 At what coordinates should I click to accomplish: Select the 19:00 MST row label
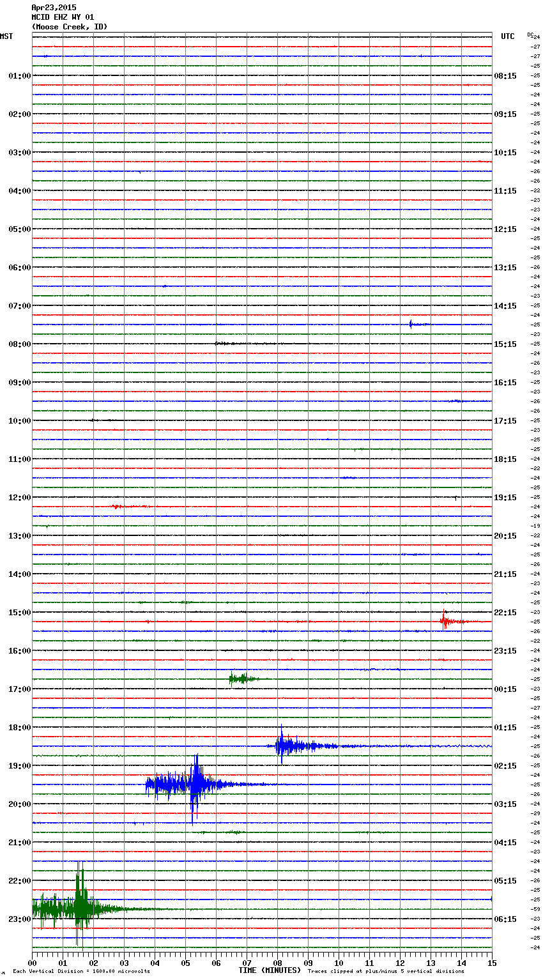[x=20, y=766]
